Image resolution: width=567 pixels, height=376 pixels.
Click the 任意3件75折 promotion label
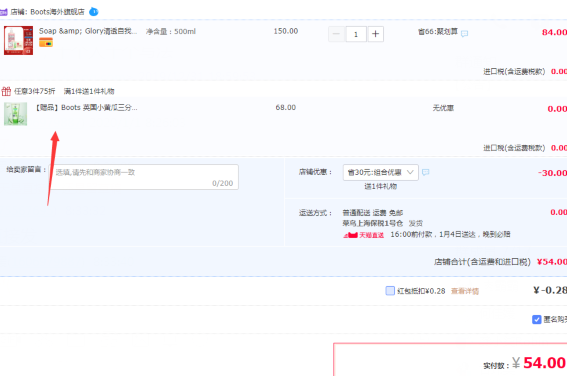click(x=35, y=91)
